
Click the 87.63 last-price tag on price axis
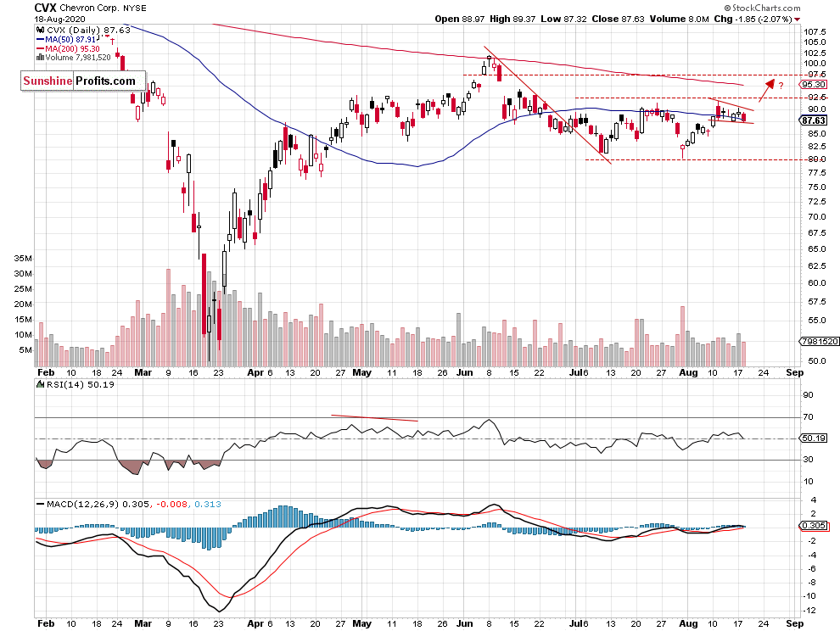[813, 120]
